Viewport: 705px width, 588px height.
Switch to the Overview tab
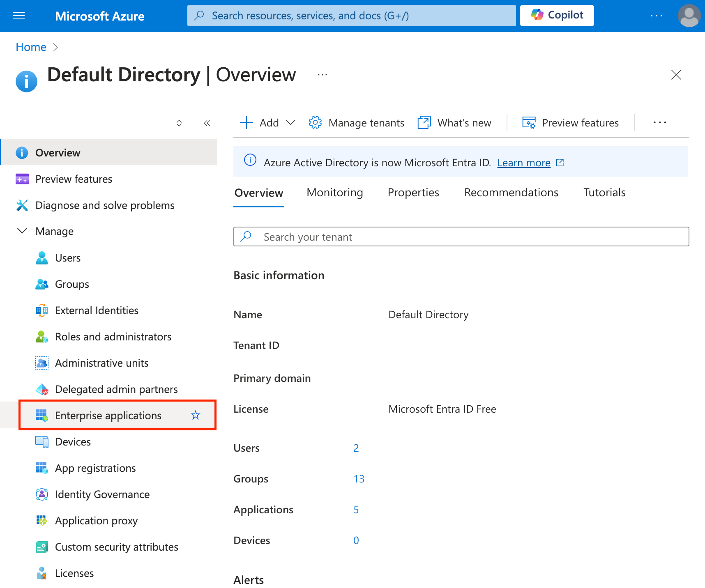click(259, 193)
